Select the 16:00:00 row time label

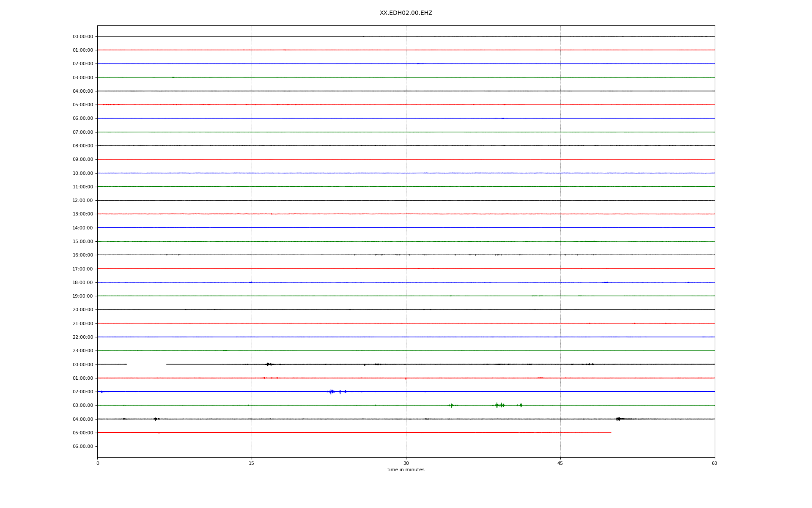82,255
